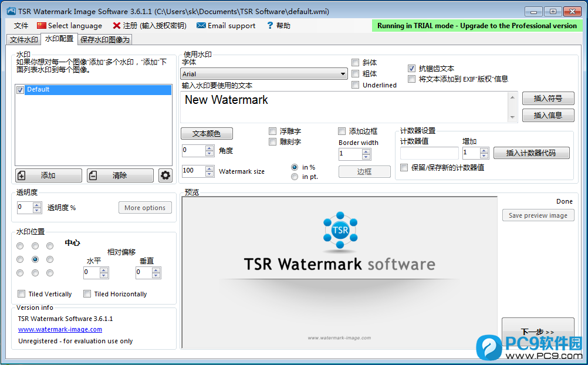Click the envelope Email support icon
The height and width of the screenshot is (365, 588).
201,25
